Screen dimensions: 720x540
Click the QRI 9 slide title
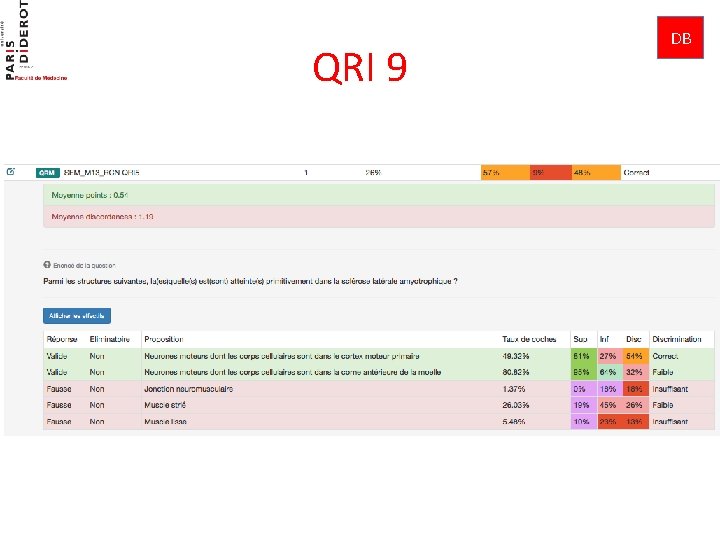[x=360, y=67]
